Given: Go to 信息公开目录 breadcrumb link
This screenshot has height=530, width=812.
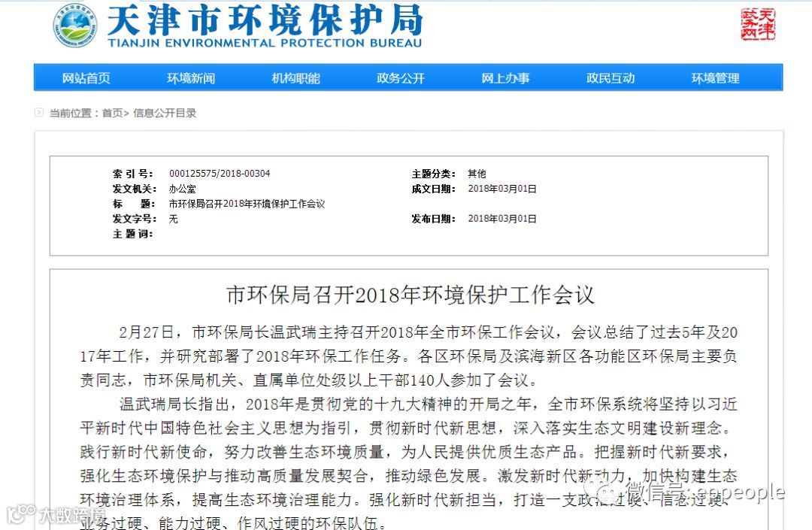Looking at the screenshot, I should click(165, 113).
